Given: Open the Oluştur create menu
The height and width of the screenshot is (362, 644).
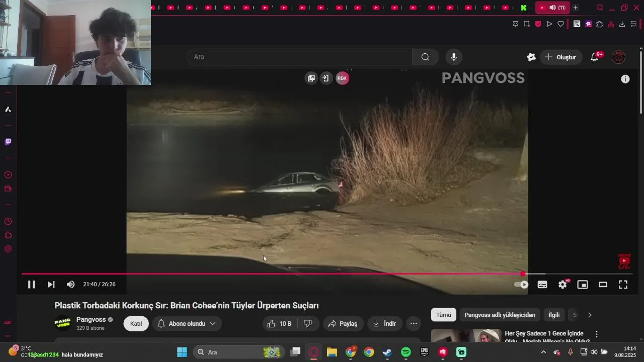Looking at the screenshot, I should 561,57.
